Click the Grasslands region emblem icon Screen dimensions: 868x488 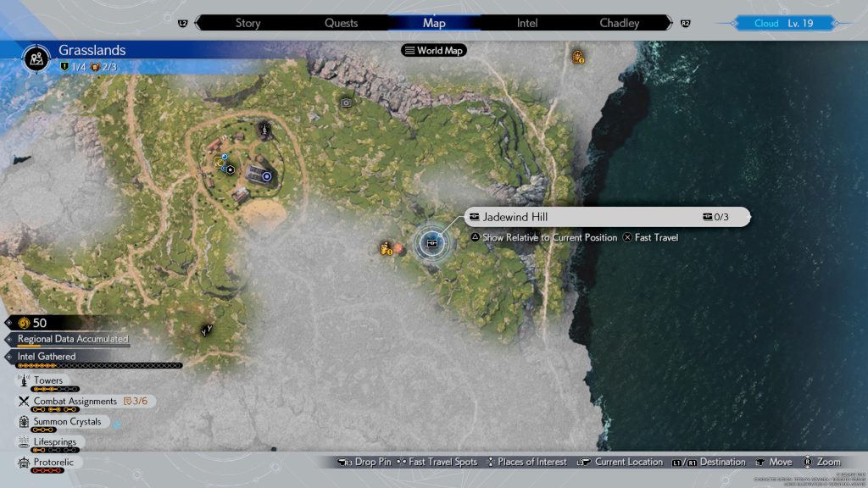(36, 58)
